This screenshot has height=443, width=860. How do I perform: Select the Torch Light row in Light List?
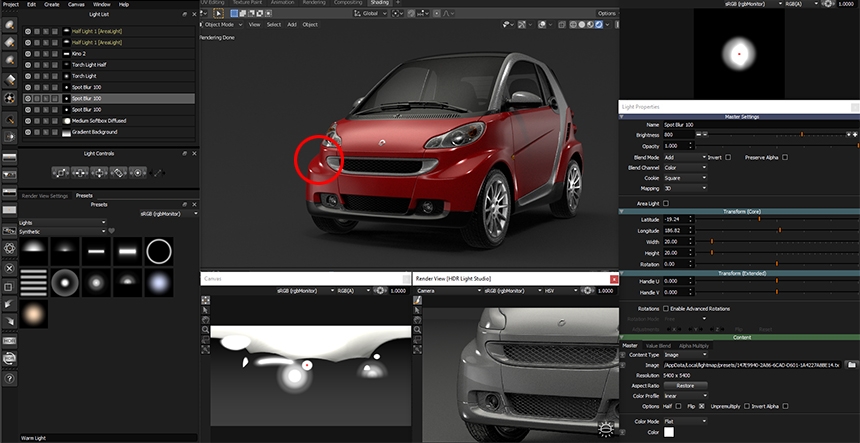pos(109,76)
